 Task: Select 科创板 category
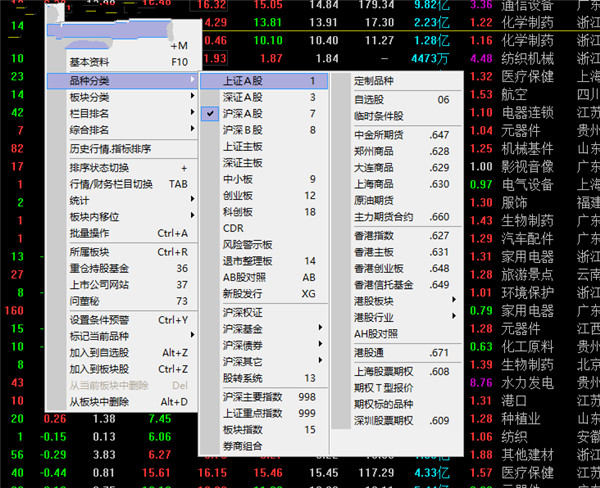pyautogui.click(x=264, y=212)
